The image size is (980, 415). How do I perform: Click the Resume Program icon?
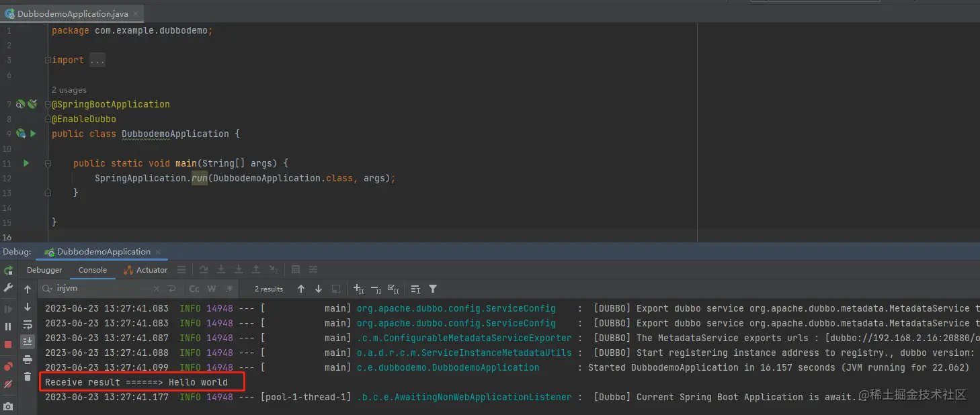[8, 310]
